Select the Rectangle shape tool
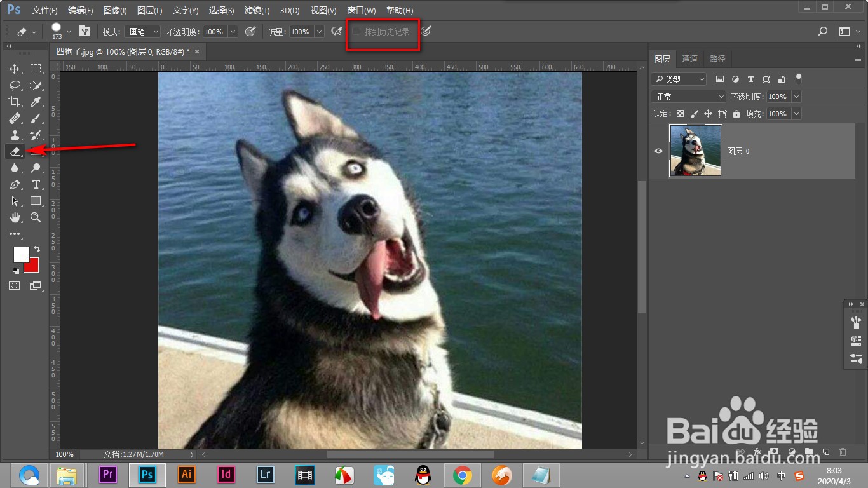Image resolution: width=868 pixels, height=488 pixels. [x=36, y=201]
